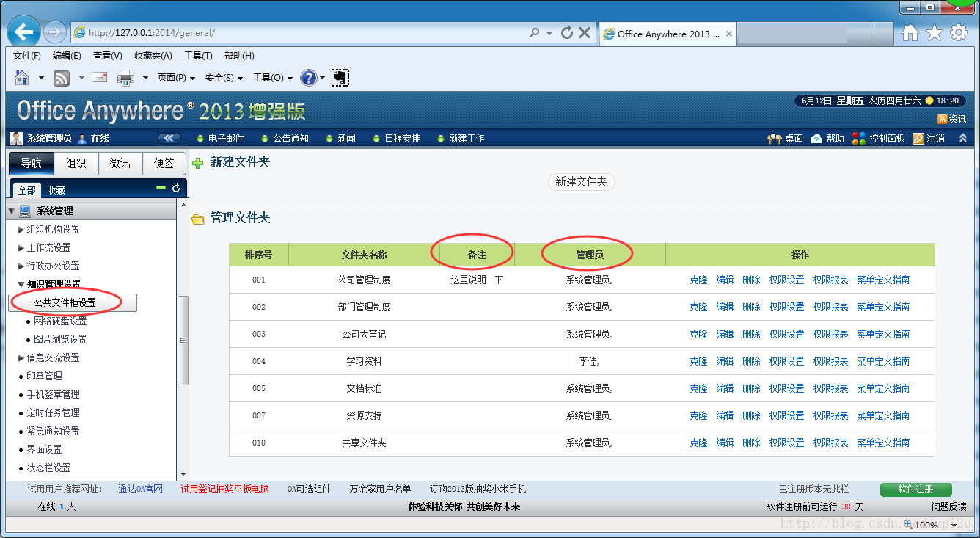This screenshot has height=538, width=980.
Task: Click 软件注册 green button
Action: coord(915,490)
